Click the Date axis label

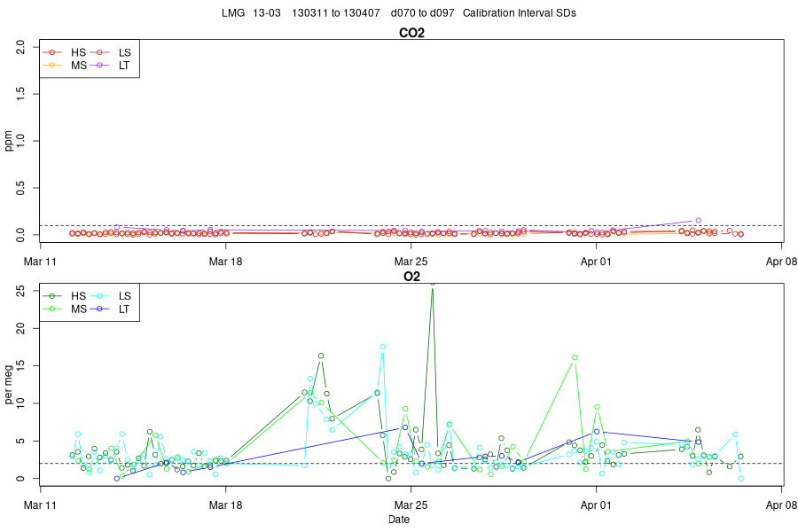click(398, 520)
